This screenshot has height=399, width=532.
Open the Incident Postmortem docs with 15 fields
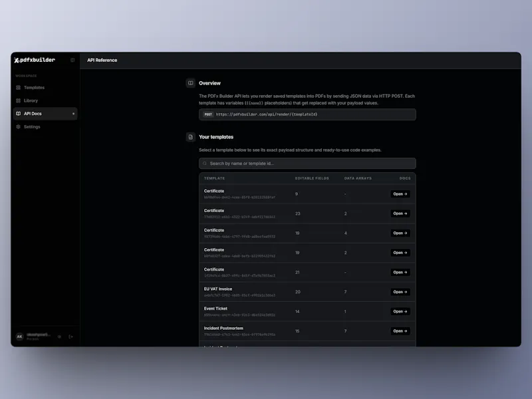pyautogui.click(x=400, y=331)
